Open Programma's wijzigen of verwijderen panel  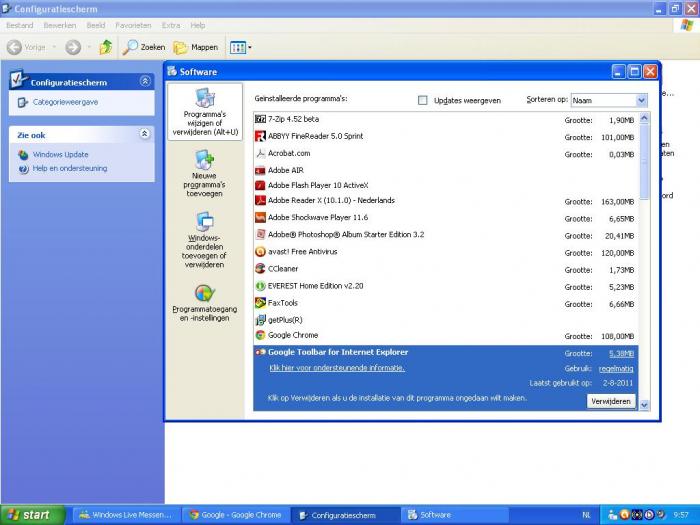tap(205, 112)
